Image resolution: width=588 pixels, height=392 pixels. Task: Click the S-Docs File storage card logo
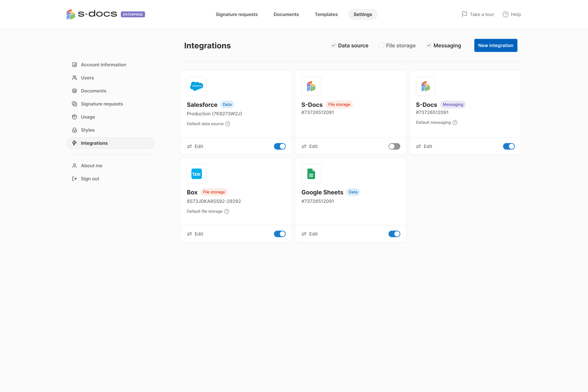(x=311, y=86)
